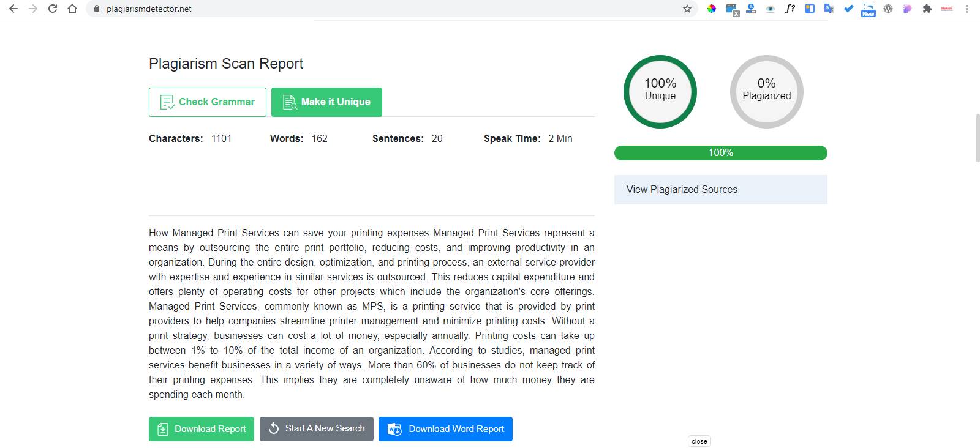Open the Google Translate extension
The image size is (980, 448).
829,9
